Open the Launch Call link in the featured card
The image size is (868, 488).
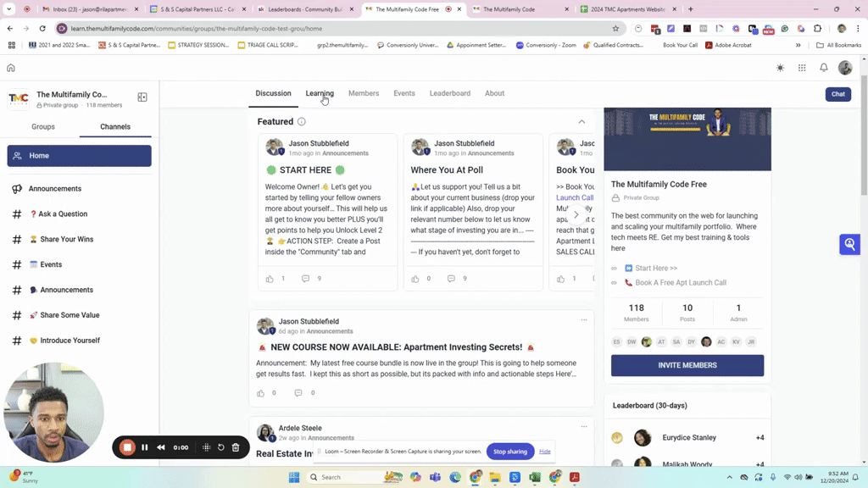pyautogui.click(x=575, y=197)
